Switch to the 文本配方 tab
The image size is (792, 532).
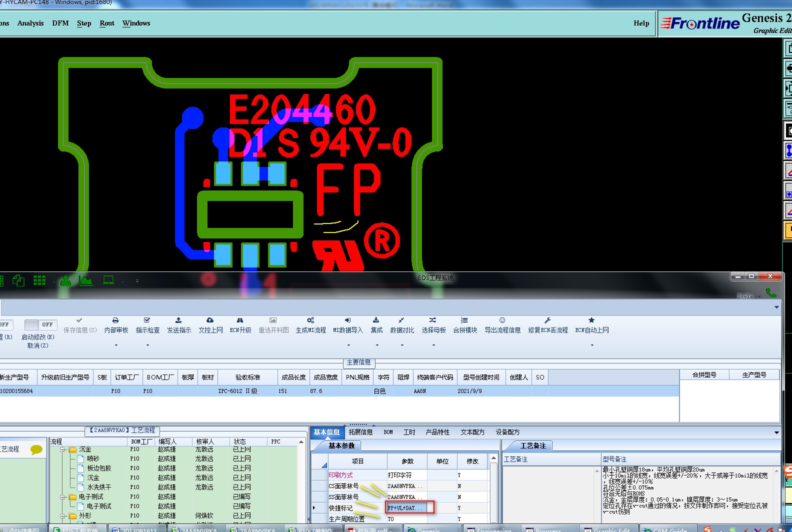(472, 432)
